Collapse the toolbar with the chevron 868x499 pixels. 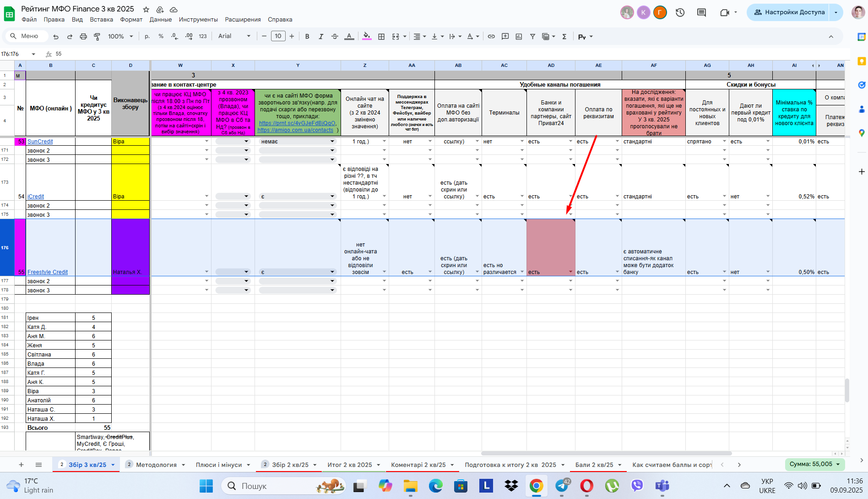(831, 37)
